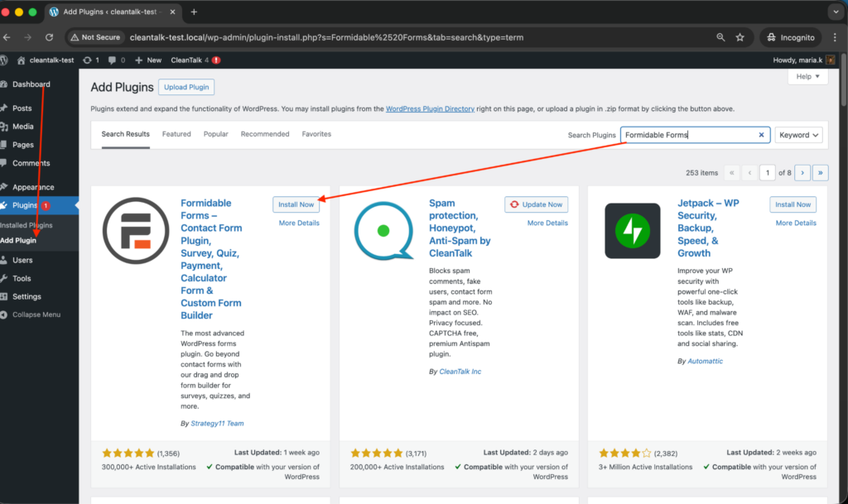Viewport: 848px width, 504px height.
Task: Click the CleanTalk teal speech-bubble plugin logo
Action: pyautogui.click(x=383, y=230)
